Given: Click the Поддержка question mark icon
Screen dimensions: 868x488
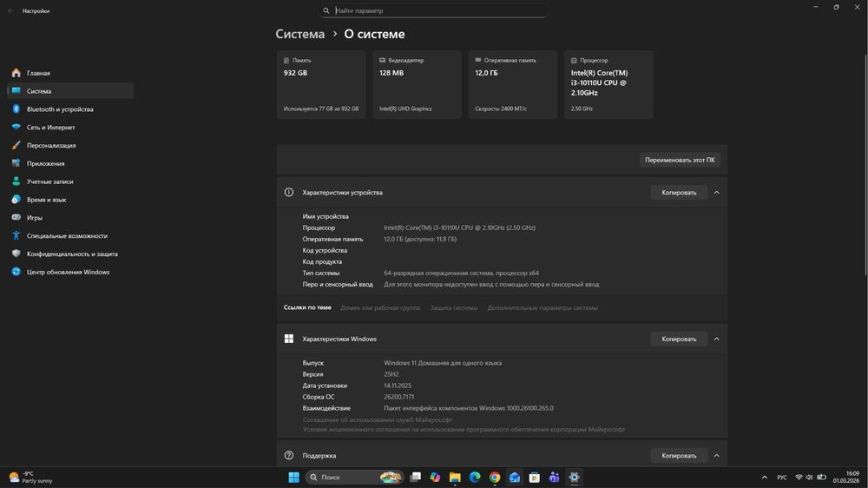Looking at the screenshot, I should tap(289, 456).
